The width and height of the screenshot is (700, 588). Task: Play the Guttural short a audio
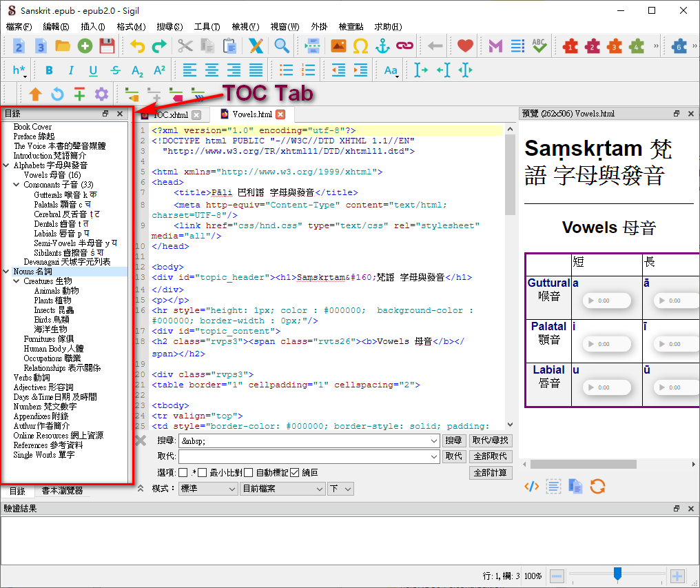[591, 301]
